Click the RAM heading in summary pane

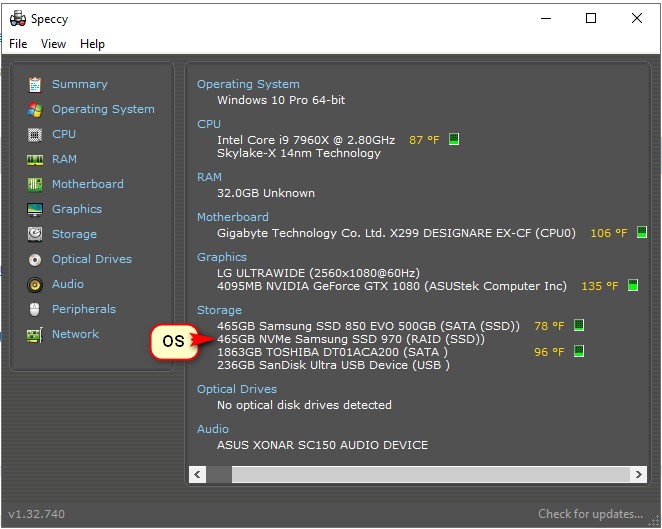click(x=209, y=177)
